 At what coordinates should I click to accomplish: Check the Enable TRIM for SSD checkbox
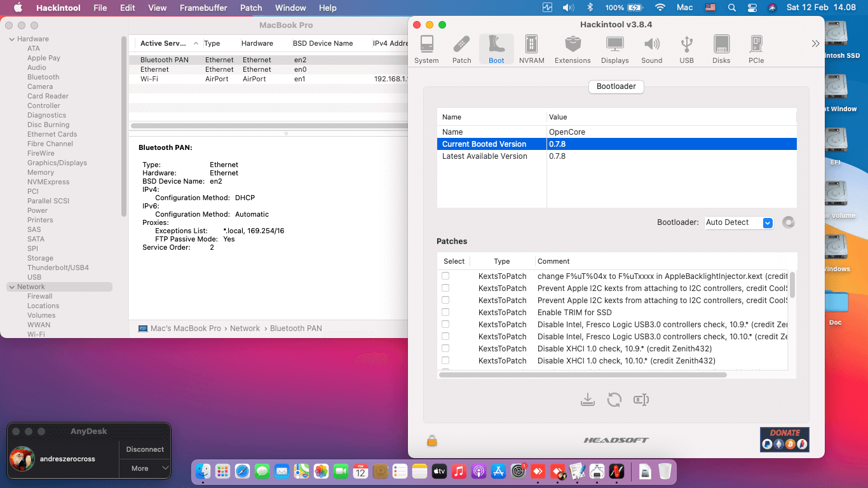[445, 312]
